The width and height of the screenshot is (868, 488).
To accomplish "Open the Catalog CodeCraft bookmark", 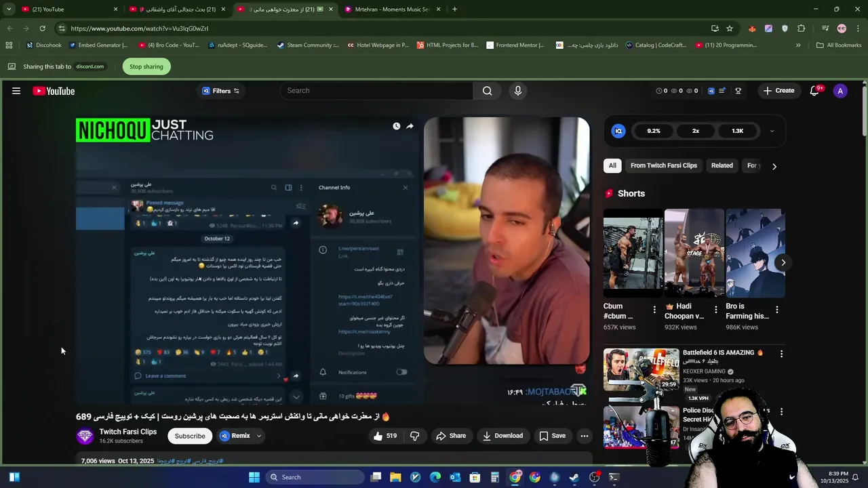I will coord(656,45).
